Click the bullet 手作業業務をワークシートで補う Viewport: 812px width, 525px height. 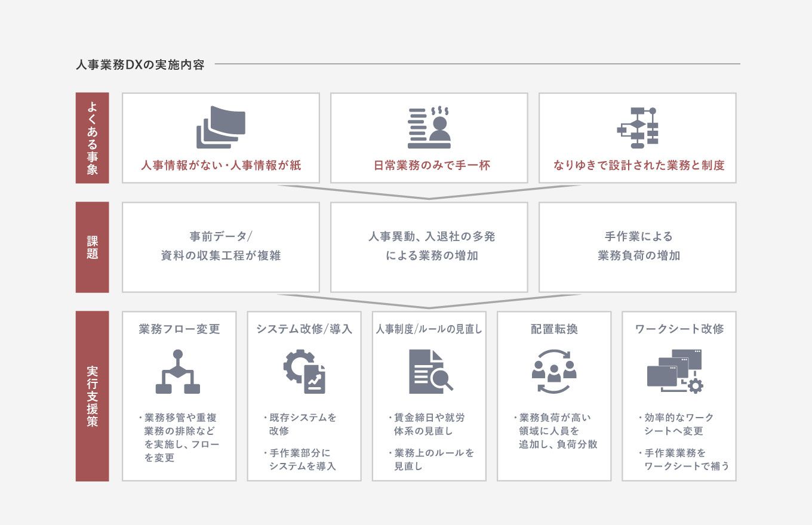click(683, 459)
